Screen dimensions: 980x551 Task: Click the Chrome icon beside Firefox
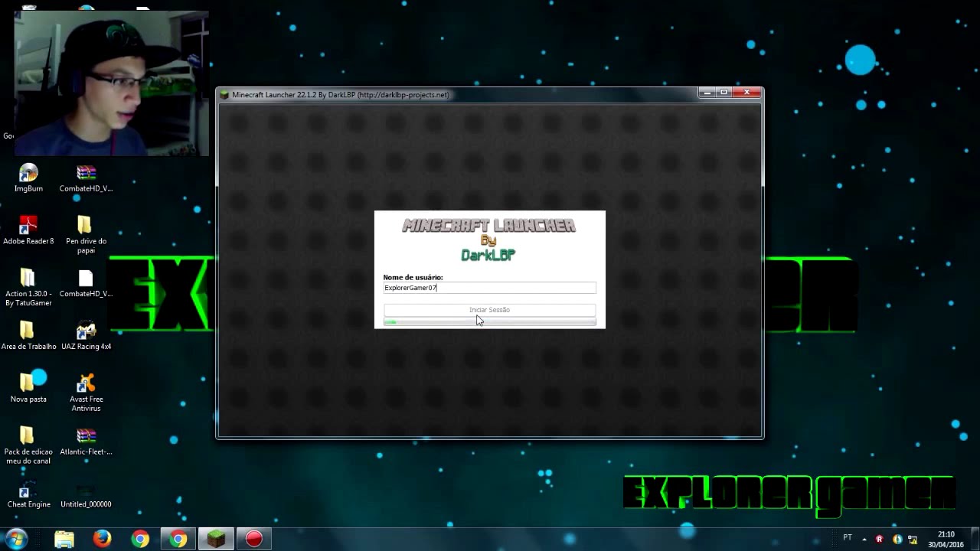(139, 540)
